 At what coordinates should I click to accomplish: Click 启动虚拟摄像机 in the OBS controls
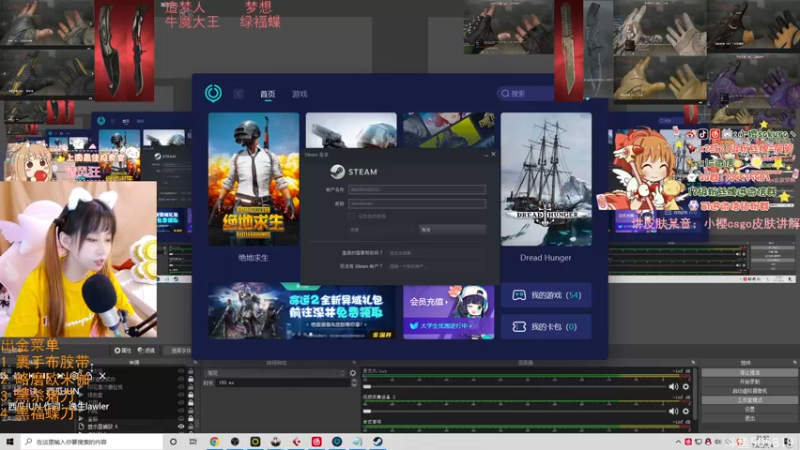(749, 391)
